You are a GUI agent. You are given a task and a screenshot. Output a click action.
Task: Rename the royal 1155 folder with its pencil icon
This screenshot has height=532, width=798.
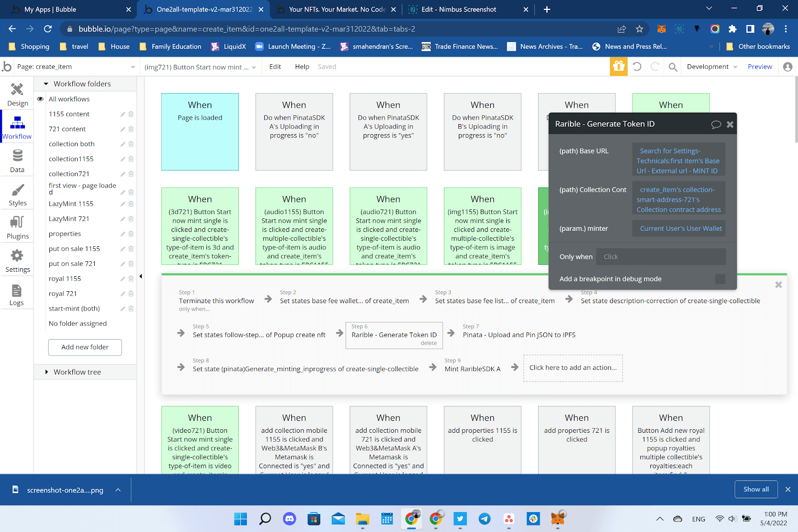[122, 279]
